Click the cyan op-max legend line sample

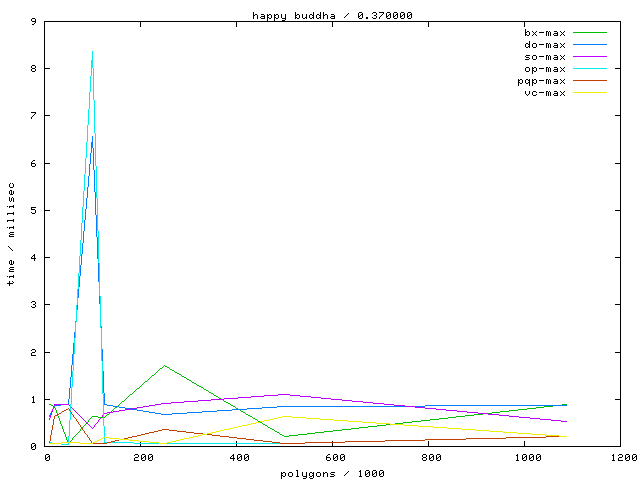click(x=590, y=69)
